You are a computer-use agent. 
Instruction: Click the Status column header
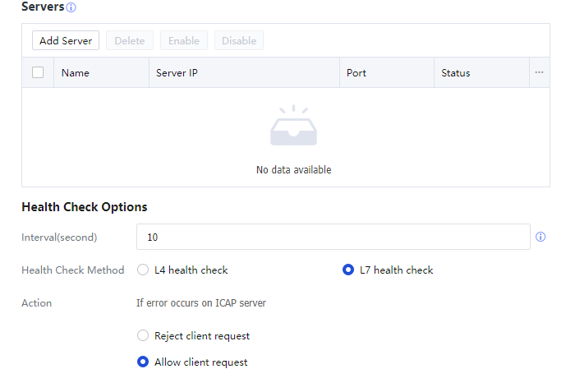pos(456,73)
